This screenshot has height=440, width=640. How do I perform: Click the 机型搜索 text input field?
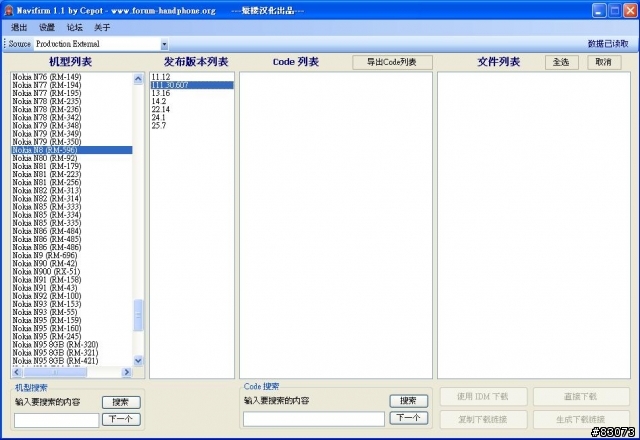click(57, 420)
